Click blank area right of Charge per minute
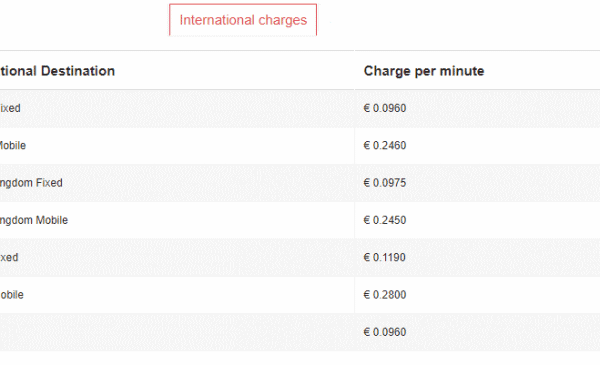 [541, 71]
